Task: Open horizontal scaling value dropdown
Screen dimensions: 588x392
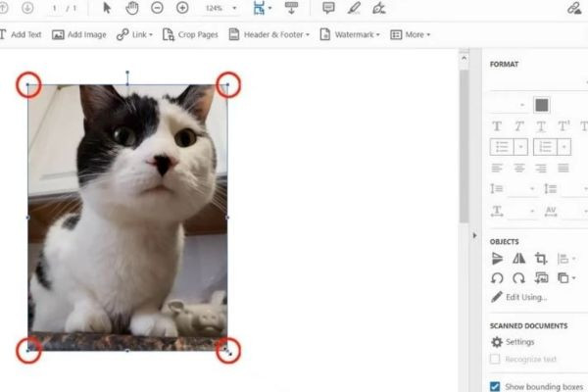Action: coord(532,212)
